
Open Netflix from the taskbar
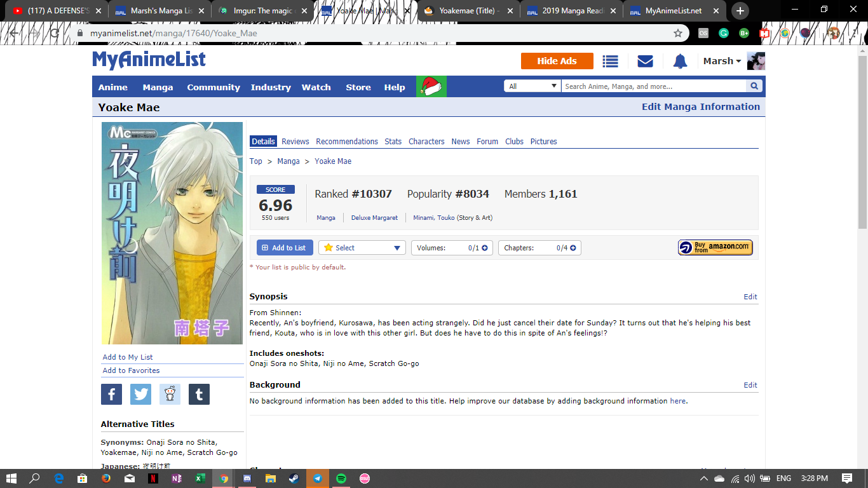(153, 478)
